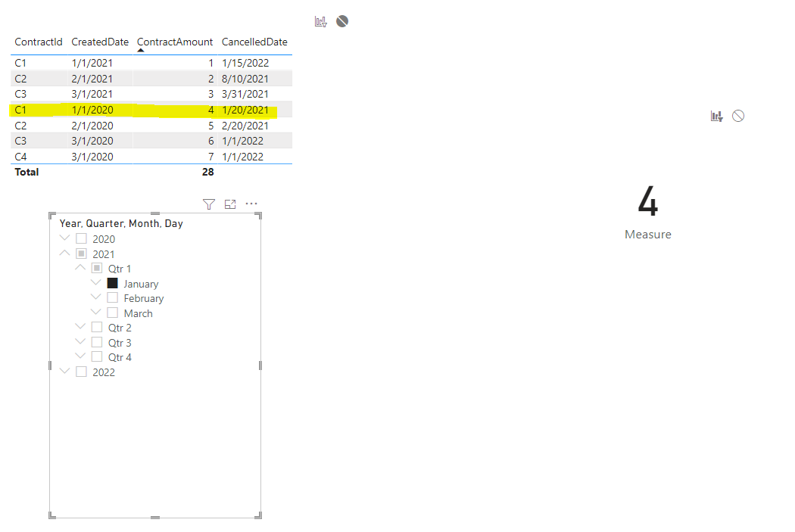Check the February checkbox

pos(113,297)
